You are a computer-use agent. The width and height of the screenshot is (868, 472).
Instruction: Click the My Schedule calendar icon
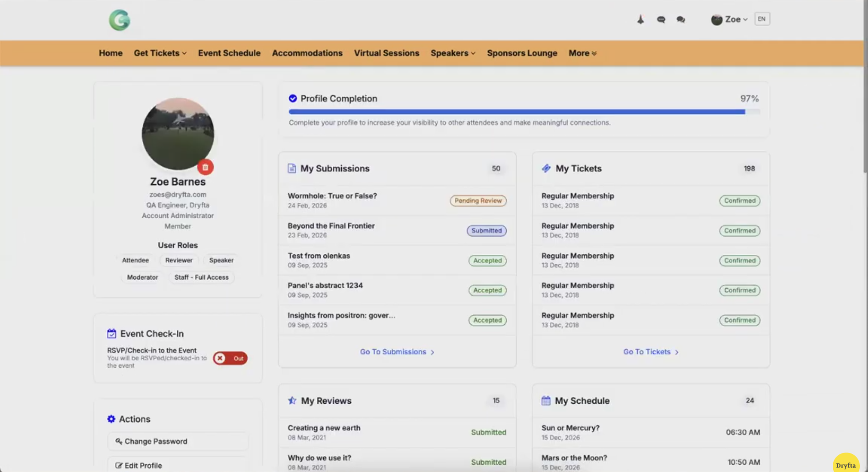coord(546,401)
